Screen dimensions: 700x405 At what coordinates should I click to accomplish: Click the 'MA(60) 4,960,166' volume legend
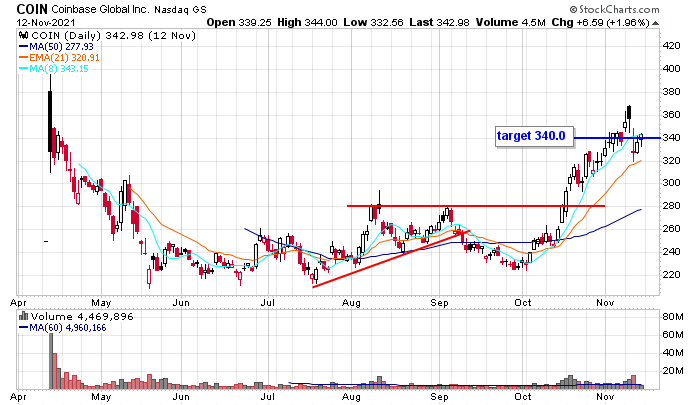point(62,328)
